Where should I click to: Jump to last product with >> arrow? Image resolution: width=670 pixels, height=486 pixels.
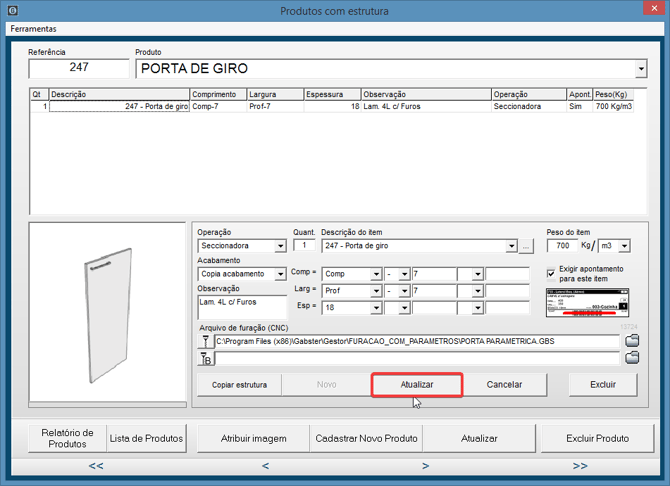coord(579,466)
